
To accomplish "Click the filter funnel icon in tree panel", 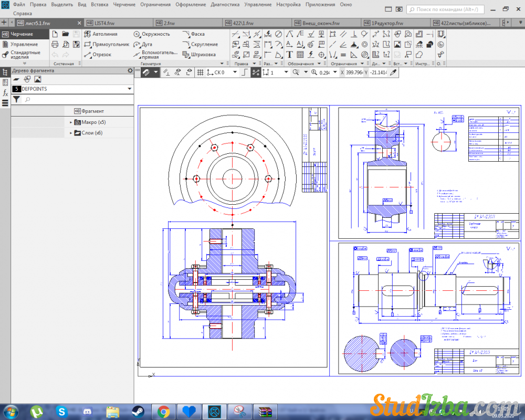I will coord(16,99).
